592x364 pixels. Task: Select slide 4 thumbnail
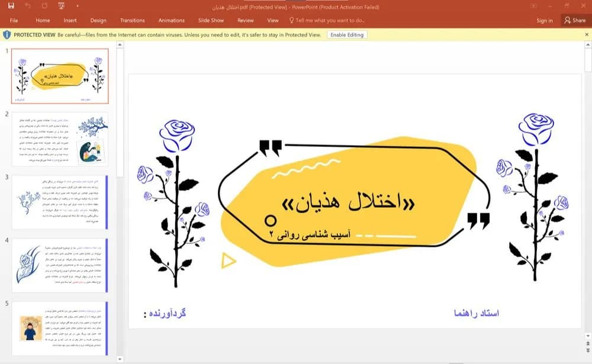click(x=60, y=265)
